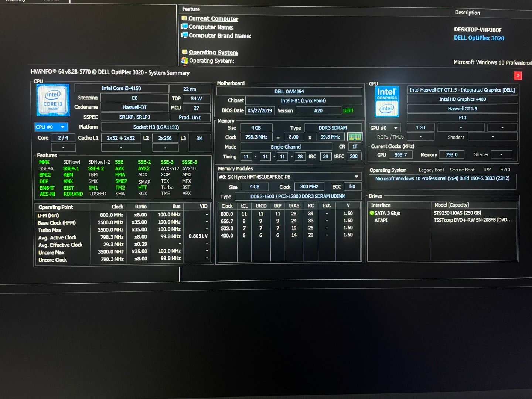Click the 0.8051 V VID value
The width and height of the screenshot is (532, 399).
198,236
